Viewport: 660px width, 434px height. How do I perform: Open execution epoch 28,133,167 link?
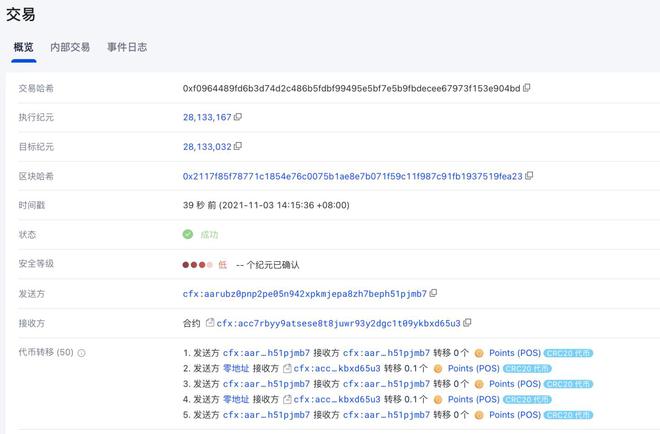(207, 117)
